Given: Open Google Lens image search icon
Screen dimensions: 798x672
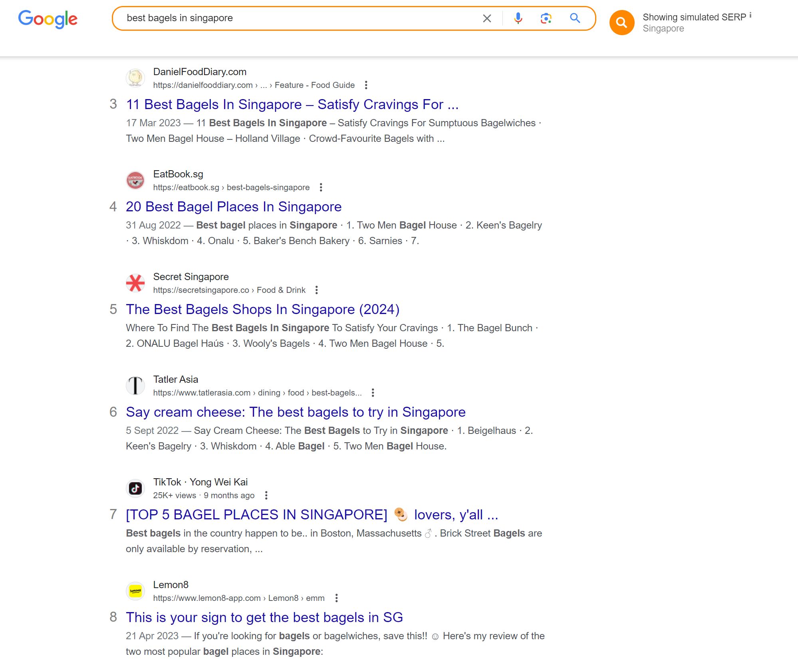Looking at the screenshot, I should pyautogui.click(x=546, y=18).
